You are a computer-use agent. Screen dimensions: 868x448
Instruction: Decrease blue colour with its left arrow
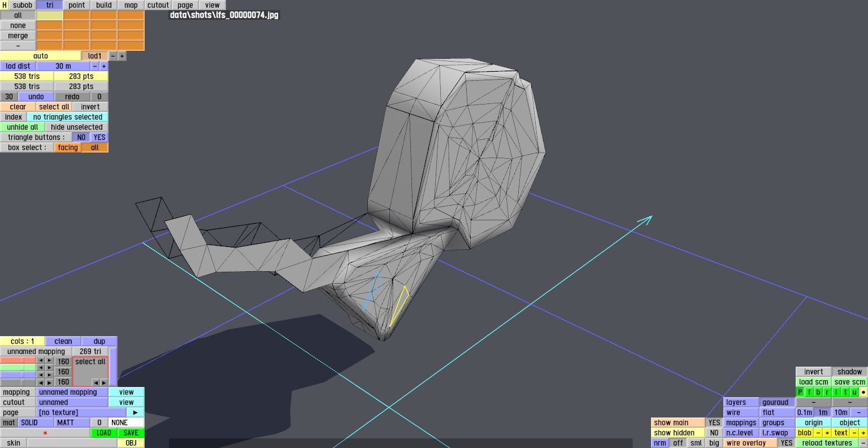[41, 375]
